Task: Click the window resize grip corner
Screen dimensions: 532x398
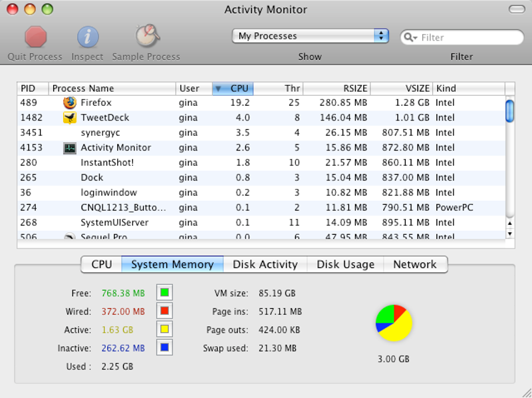Action: point(527,393)
